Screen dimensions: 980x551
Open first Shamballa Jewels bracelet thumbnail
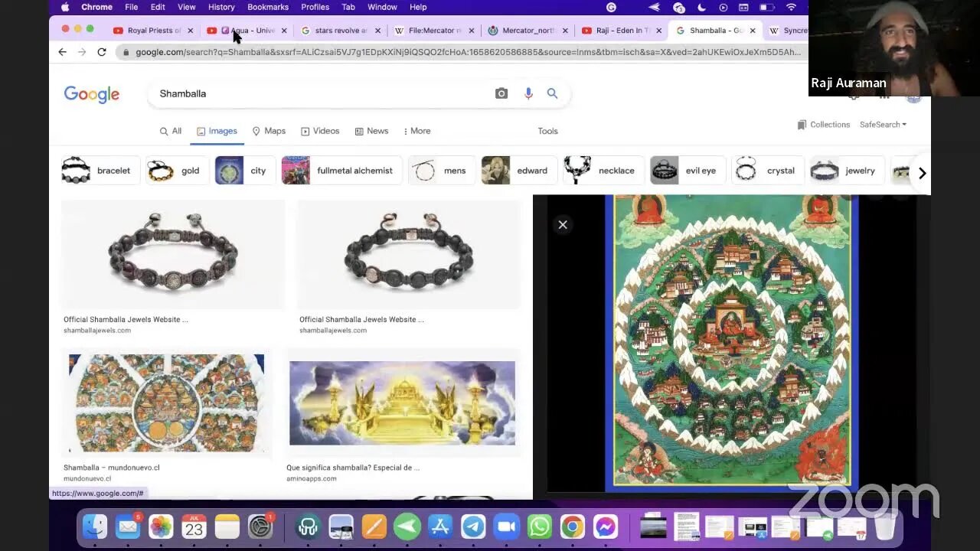172,255
